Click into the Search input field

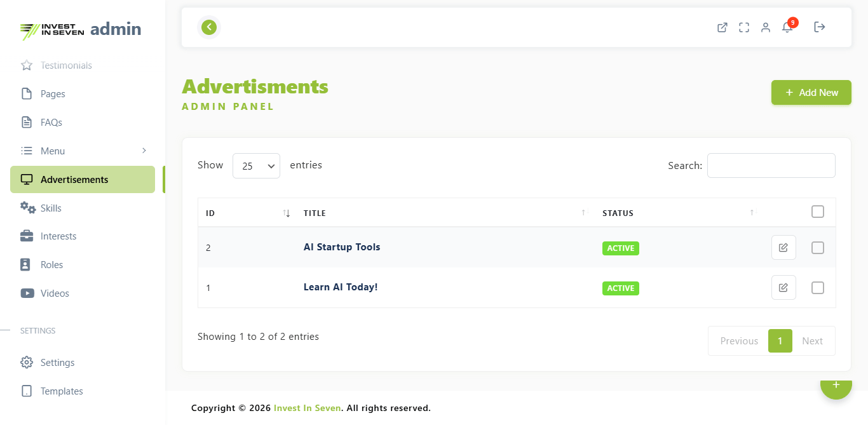pos(771,166)
